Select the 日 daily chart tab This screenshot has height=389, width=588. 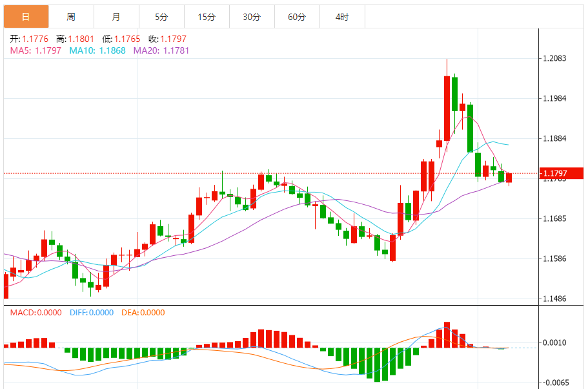coord(25,17)
